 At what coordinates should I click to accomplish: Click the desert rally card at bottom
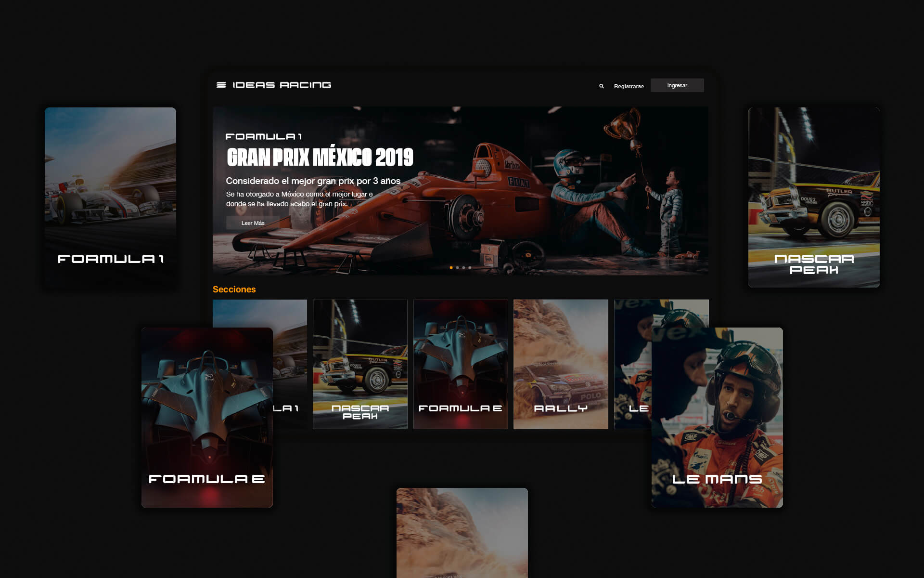click(x=462, y=532)
